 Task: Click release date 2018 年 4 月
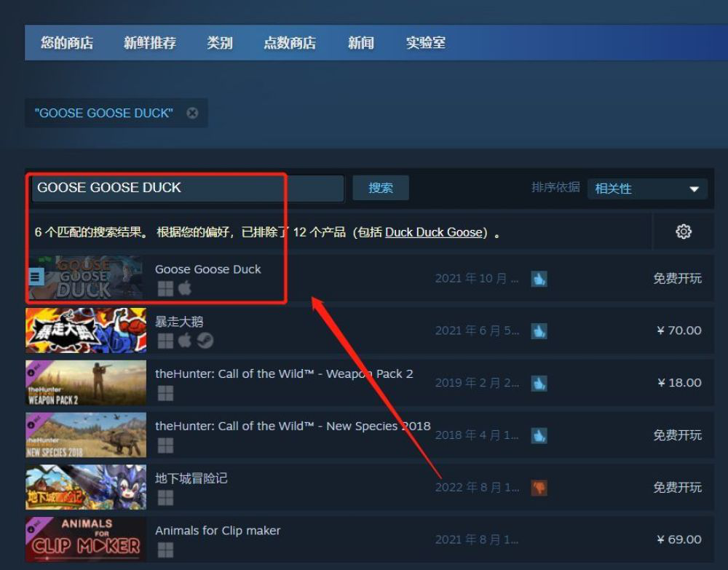(477, 435)
